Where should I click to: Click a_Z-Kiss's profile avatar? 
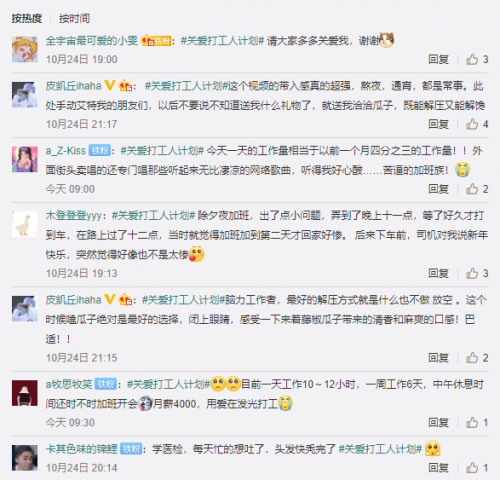pyautogui.click(x=25, y=159)
